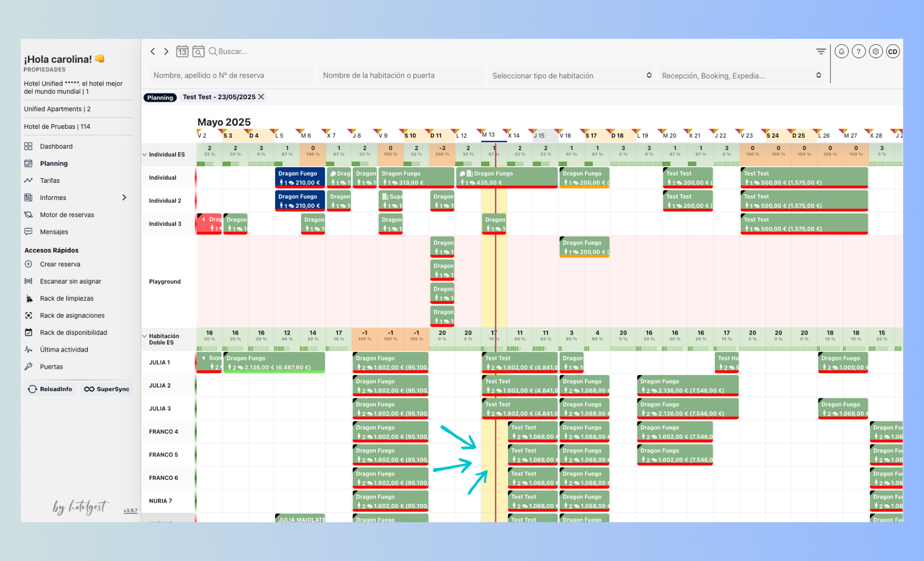Open Dragon Fuego 210,00 € booking in Individual

coord(300,178)
